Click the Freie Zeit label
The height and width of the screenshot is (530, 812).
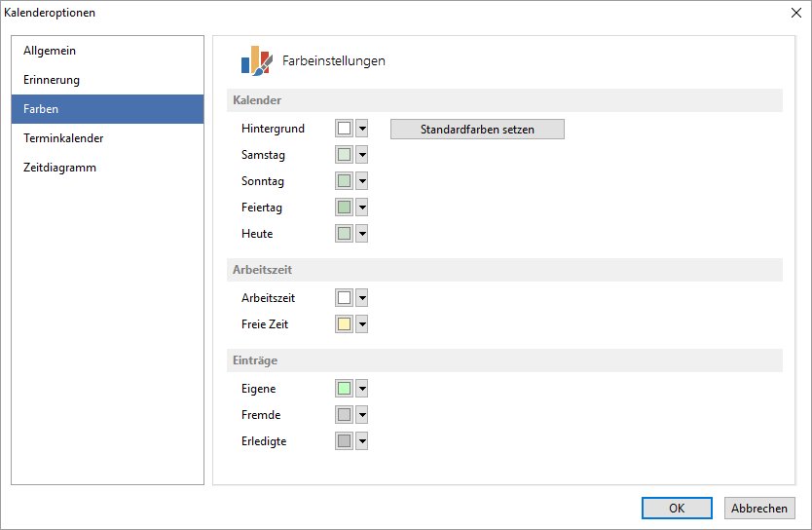265,324
